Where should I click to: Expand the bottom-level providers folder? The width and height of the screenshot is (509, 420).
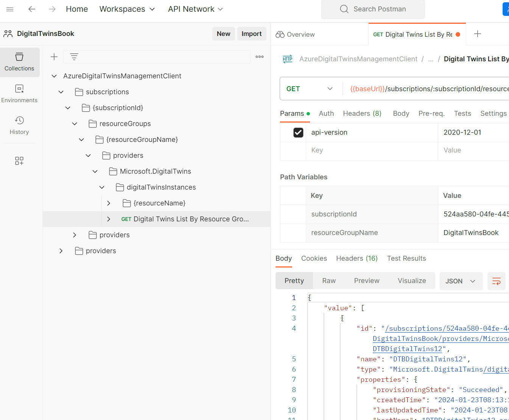tap(61, 251)
